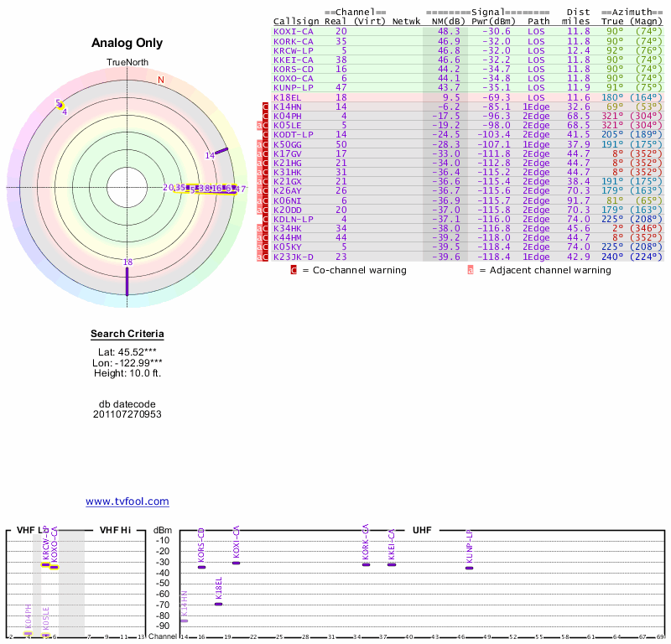Image resolution: width=671 pixels, height=644 pixels.
Task: Click the KORS-CD bar in the UHF spectrum
Action: tap(201, 567)
